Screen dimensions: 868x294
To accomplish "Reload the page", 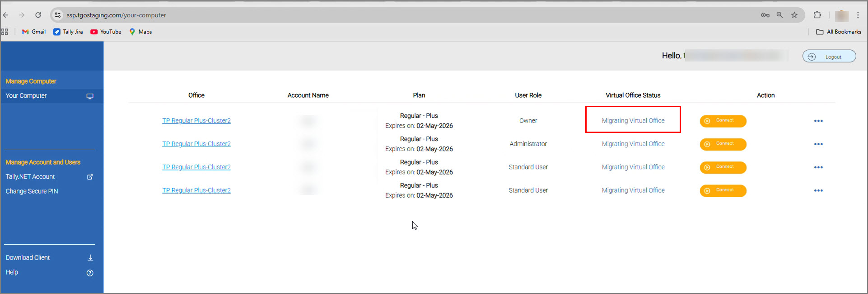I will click(38, 15).
